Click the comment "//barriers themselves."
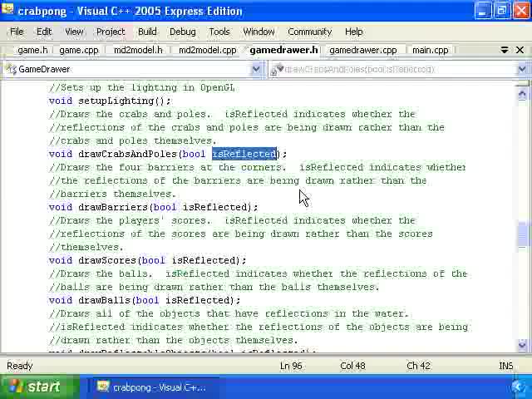This screenshot has width=532, height=399. point(113,194)
